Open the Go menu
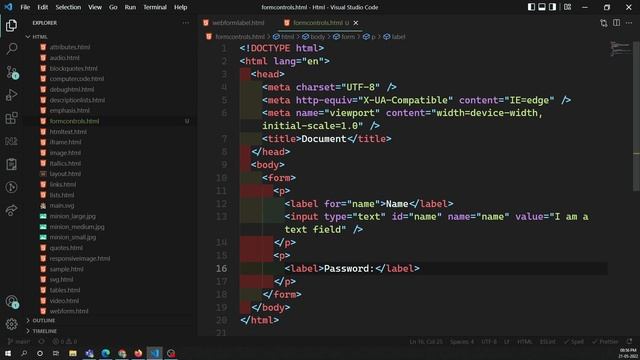Image resolution: width=640 pixels, height=360 pixels. [x=113, y=7]
